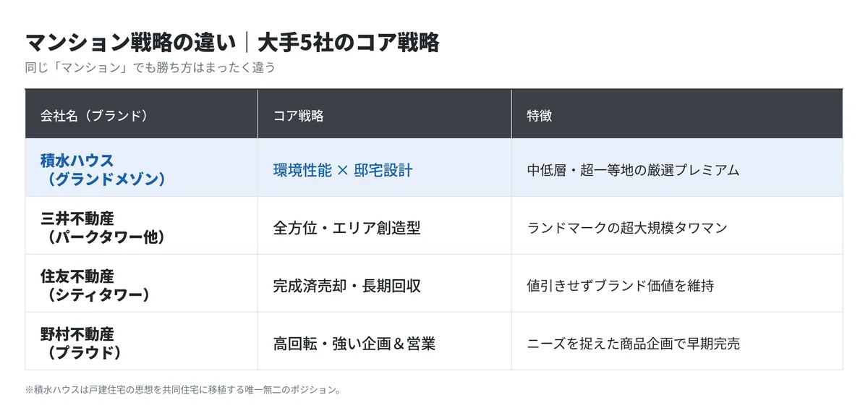Click the 完成済売却・長期回収 cell
The width and height of the screenshot is (868, 416).
pos(384,284)
